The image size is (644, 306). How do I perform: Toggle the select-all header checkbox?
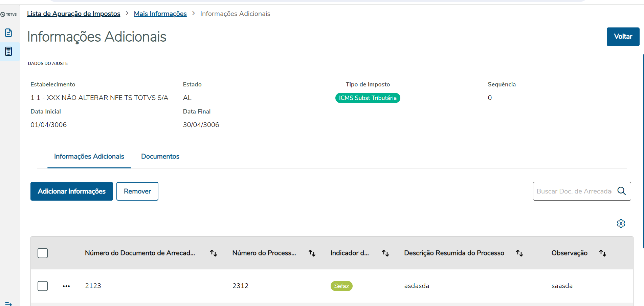(43, 253)
